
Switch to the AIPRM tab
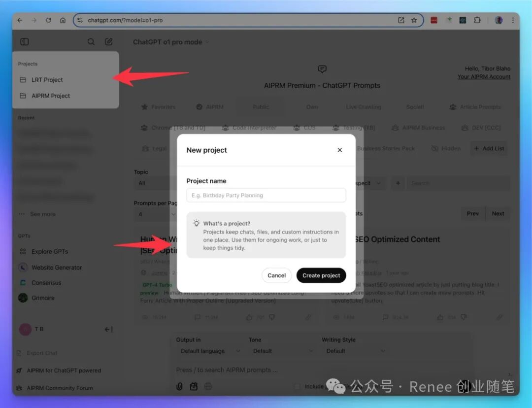coord(210,107)
